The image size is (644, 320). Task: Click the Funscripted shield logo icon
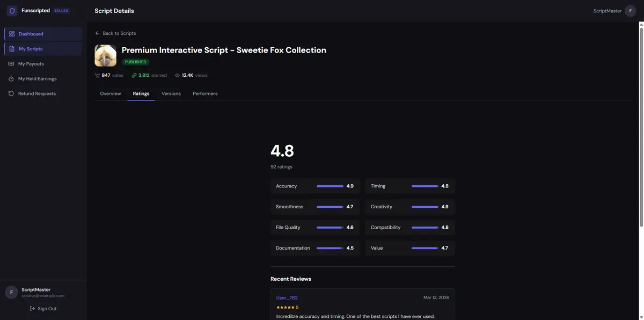coord(12,11)
